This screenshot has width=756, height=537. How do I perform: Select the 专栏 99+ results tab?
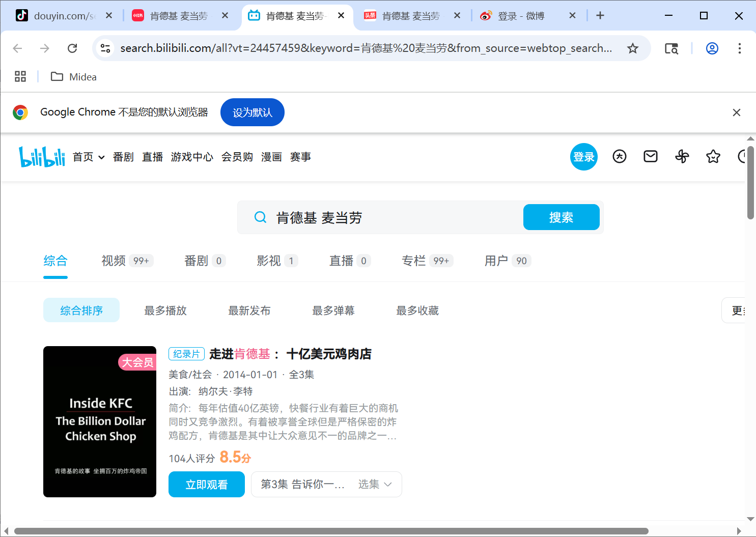click(427, 261)
